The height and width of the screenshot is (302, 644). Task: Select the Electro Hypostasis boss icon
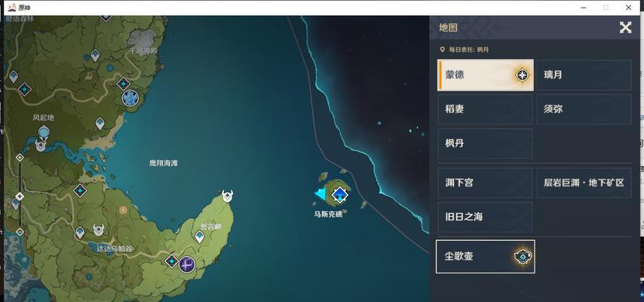coord(187,264)
